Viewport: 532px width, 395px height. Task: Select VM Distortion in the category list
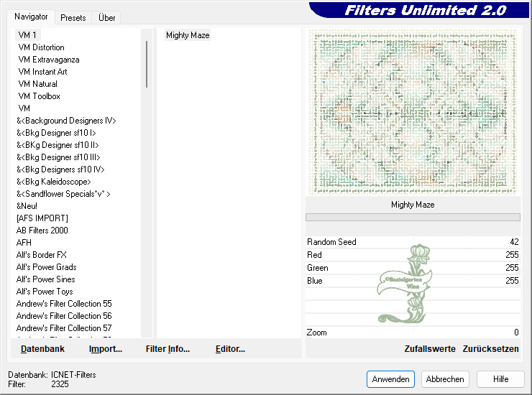click(x=41, y=47)
